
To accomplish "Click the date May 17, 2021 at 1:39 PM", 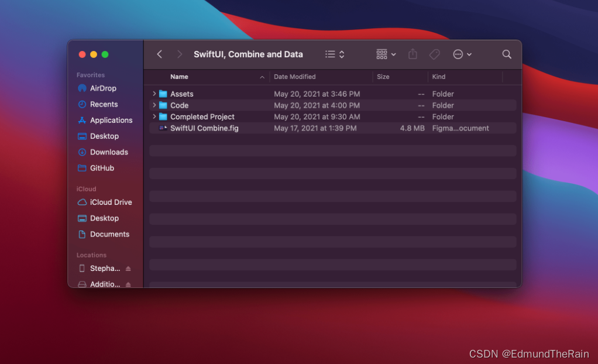I will coord(315,128).
